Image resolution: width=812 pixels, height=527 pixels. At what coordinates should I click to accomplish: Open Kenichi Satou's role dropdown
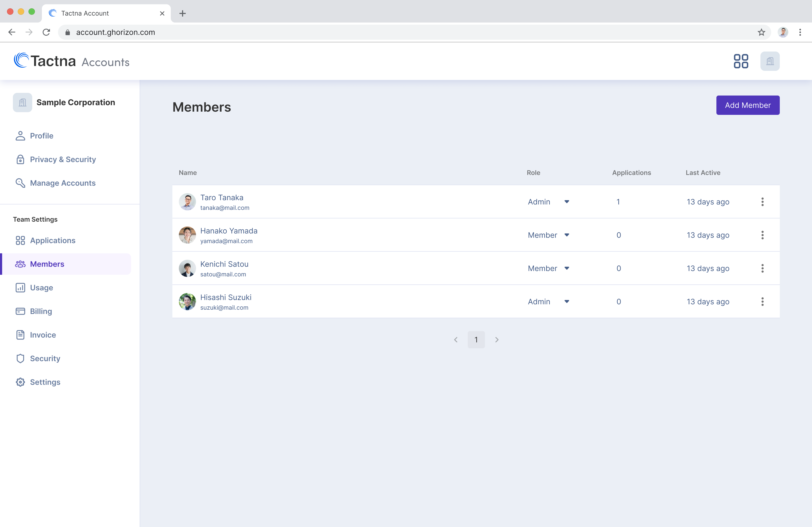pyautogui.click(x=567, y=268)
